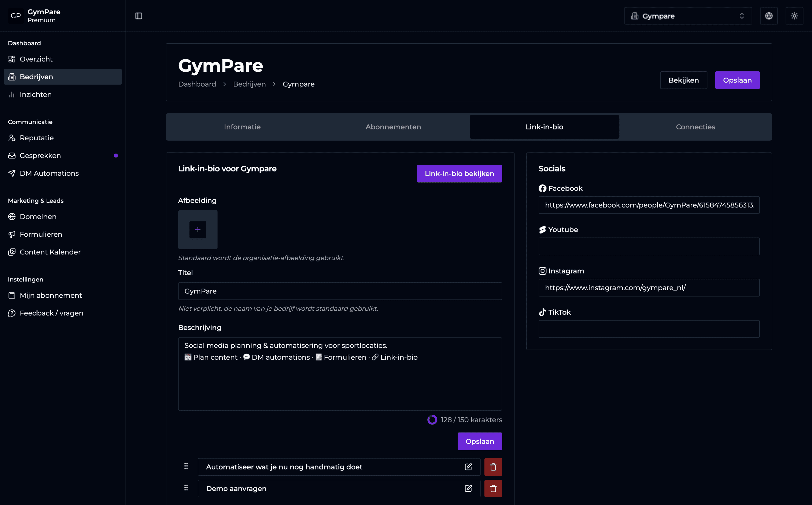Screen dimensions: 812x505
Task: Click the Youtube logo icon
Action: [542, 230]
